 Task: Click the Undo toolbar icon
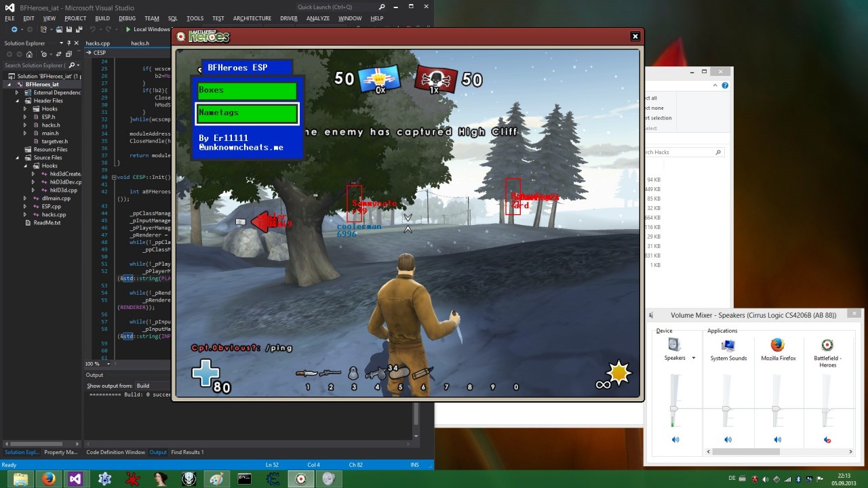(92, 30)
